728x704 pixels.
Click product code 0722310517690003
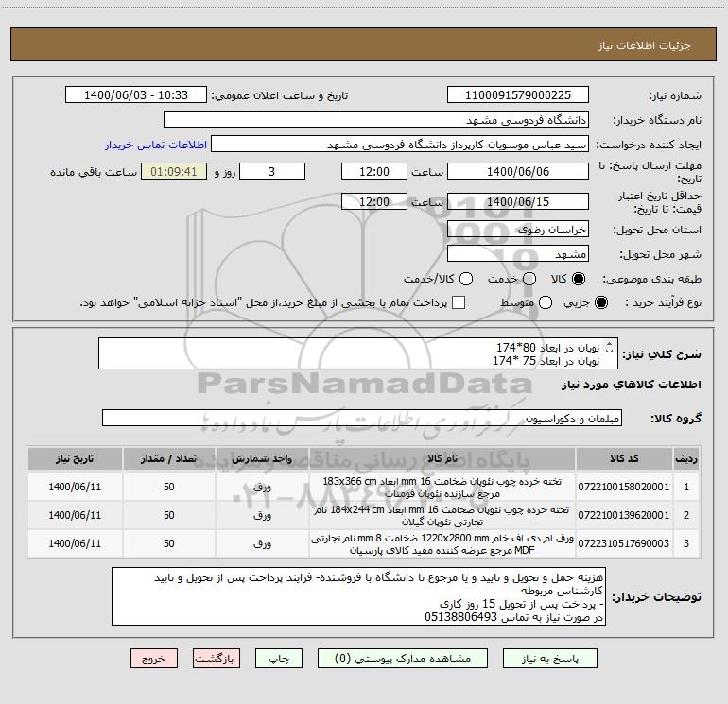[x=624, y=543]
